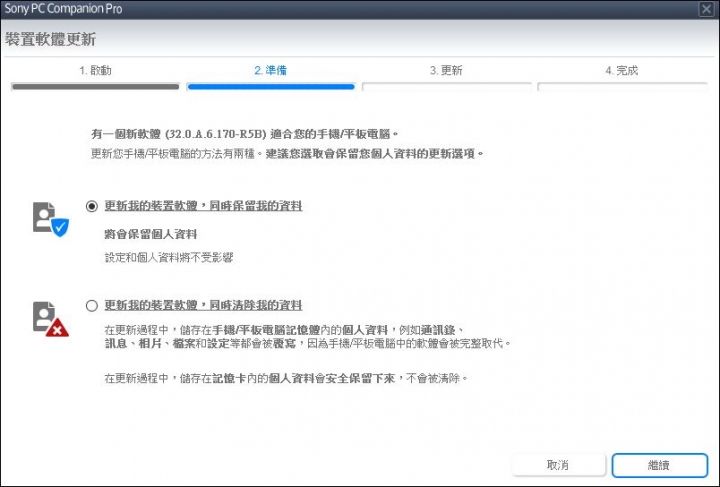Image resolution: width=720 pixels, height=487 pixels.
Task: Click the gray progress bar under 啟動
Action: 96,86
